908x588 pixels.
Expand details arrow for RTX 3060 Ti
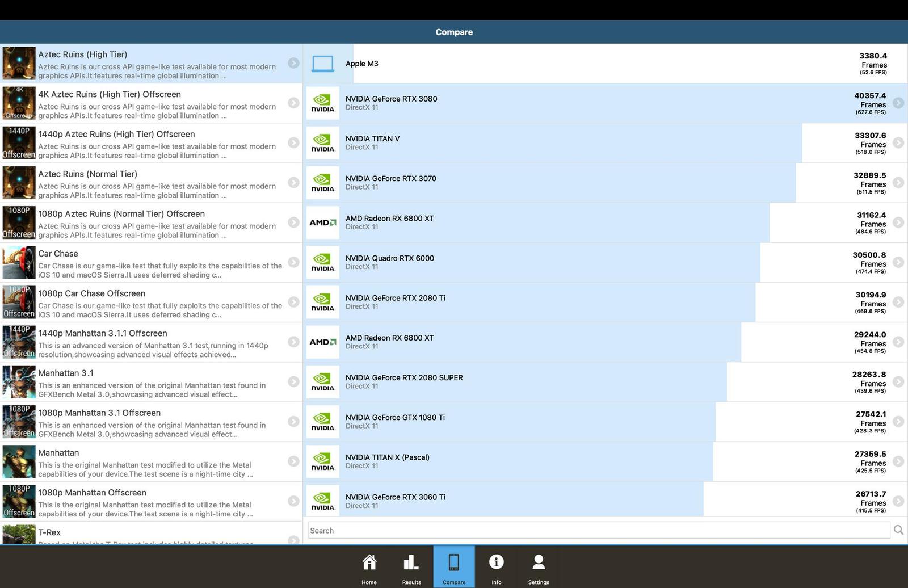(898, 501)
